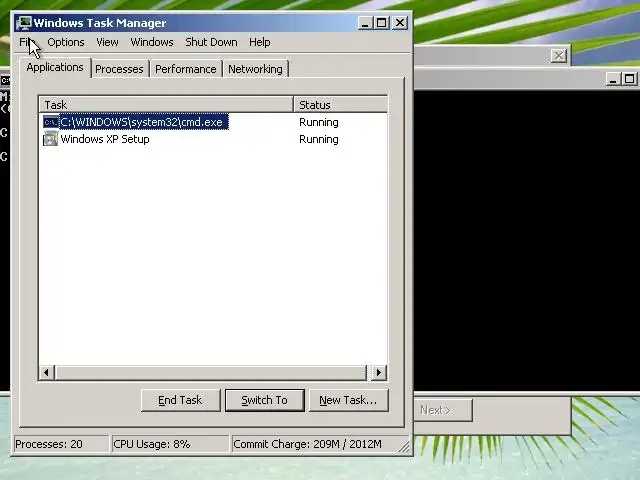Open the Help menu

(260, 42)
